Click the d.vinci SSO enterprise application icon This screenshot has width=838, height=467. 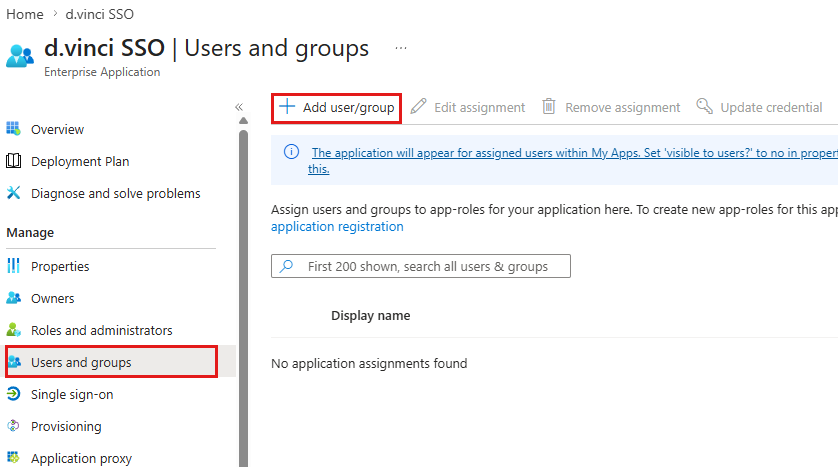point(20,56)
